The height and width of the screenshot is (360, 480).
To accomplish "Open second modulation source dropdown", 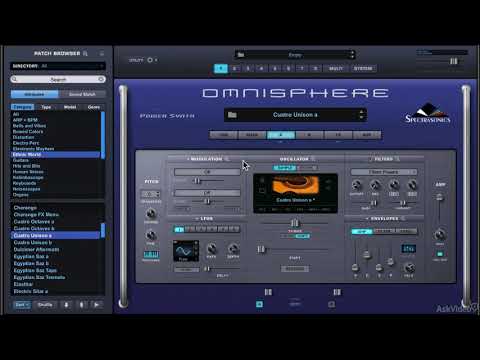I will point(207,193).
